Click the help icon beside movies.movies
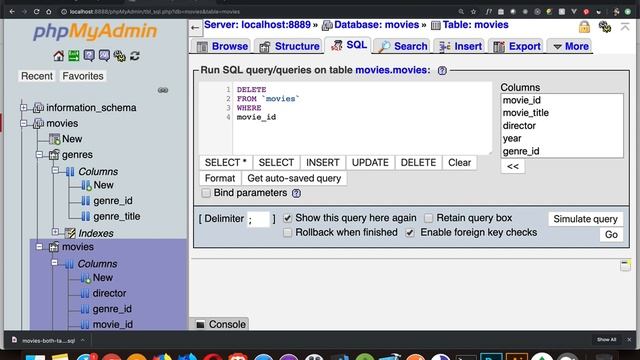This screenshot has height=360, width=640. pos(442,71)
